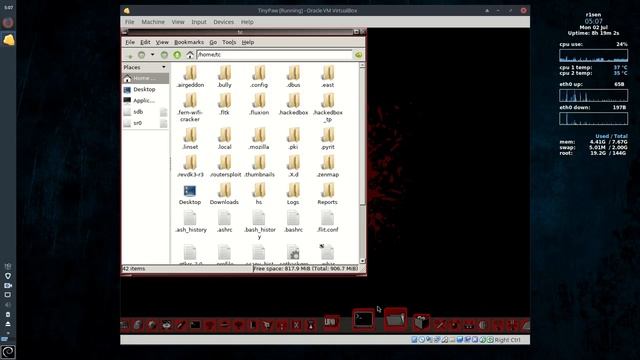Image resolution: width=640 pixels, height=360 pixels.
Task: Expand the Places side pane dropdown
Action: [164, 67]
